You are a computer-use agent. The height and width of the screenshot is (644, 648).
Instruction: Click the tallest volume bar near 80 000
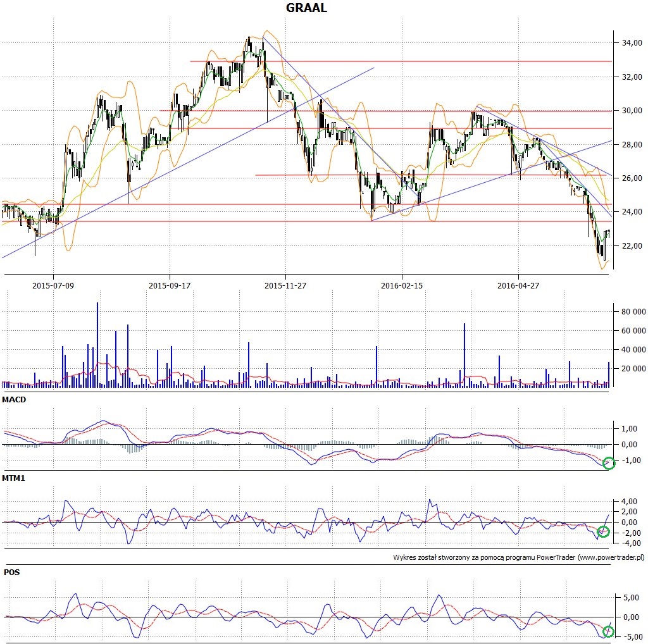(97, 345)
